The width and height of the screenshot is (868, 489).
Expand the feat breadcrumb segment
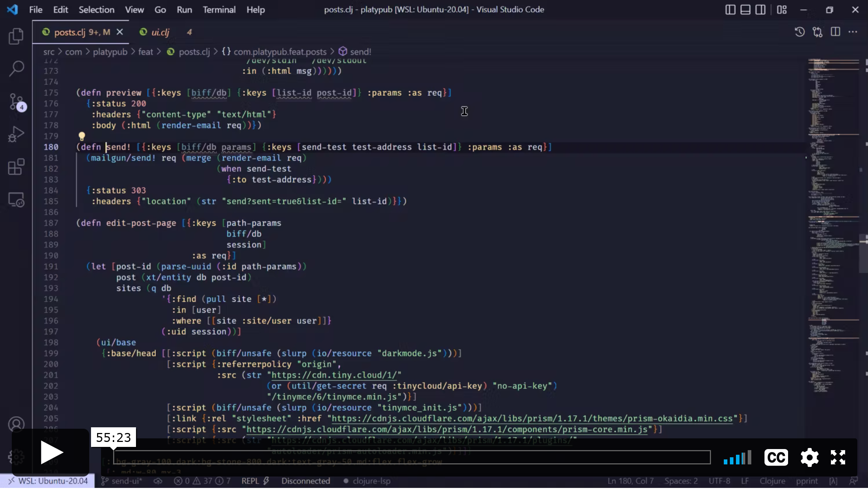(x=145, y=52)
